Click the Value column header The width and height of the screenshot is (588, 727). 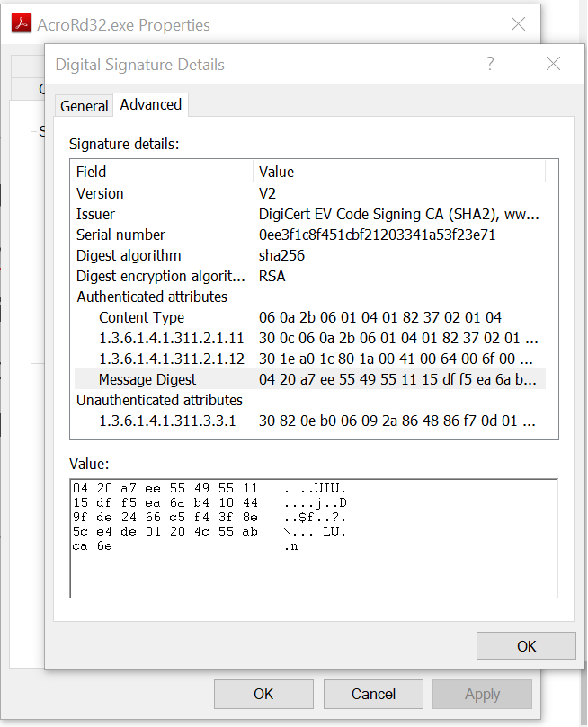399,172
